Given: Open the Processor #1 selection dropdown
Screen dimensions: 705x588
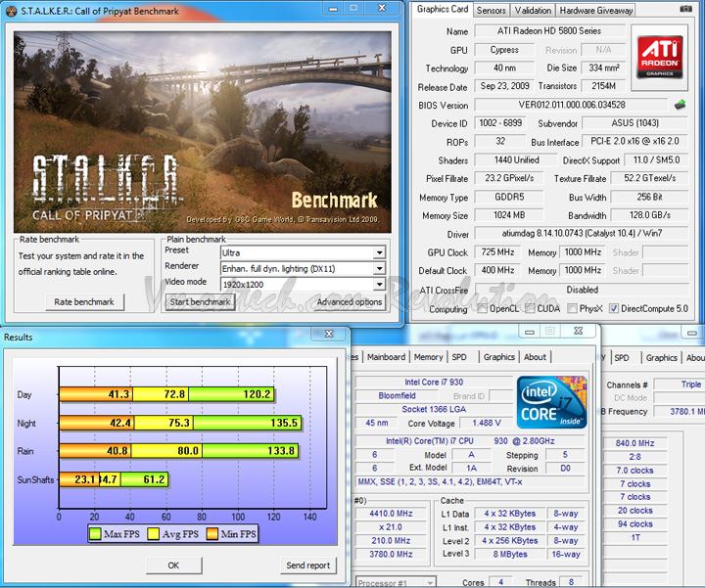Looking at the screenshot, I should pyautogui.click(x=396, y=582).
